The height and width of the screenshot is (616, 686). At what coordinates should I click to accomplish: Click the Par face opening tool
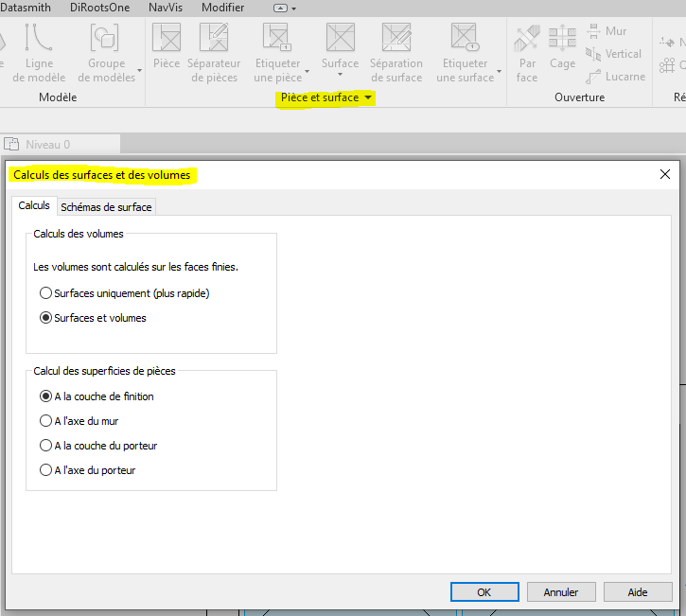point(527,40)
